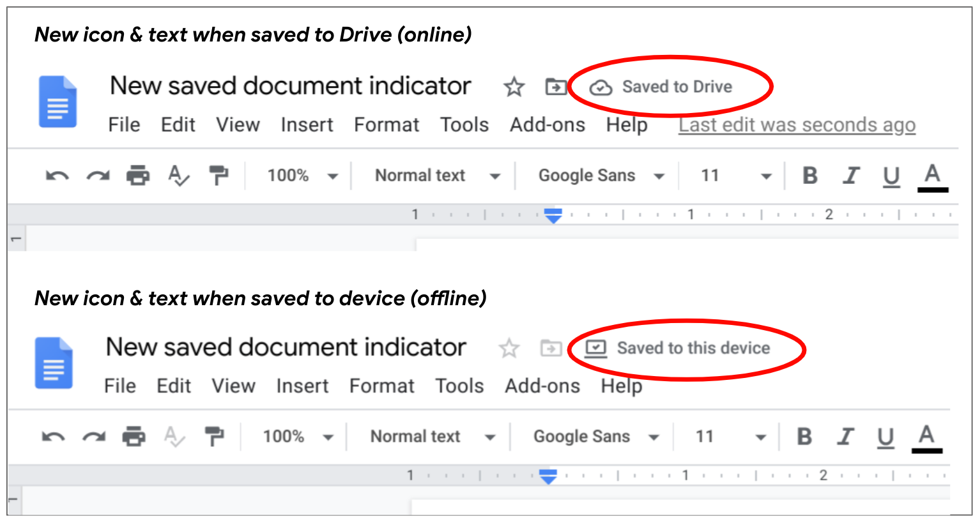Star the online document
This screenshot has width=980, height=521.
(x=514, y=87)
